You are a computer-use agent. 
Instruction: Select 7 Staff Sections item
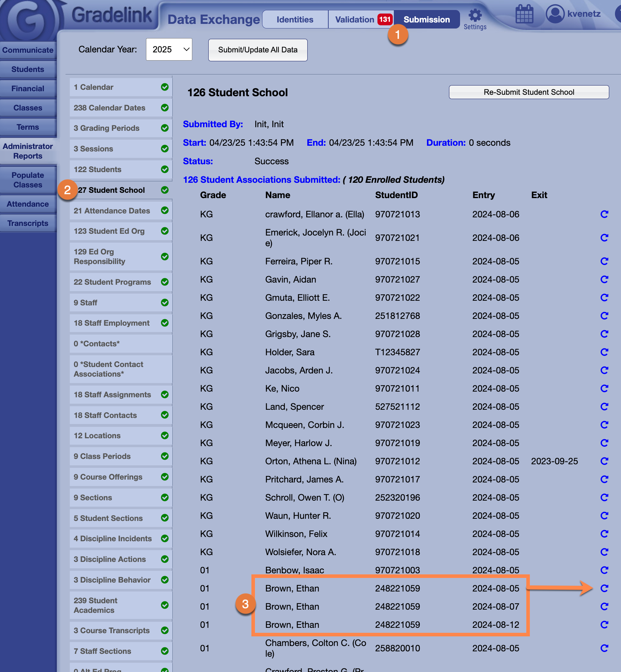[x=121, y=651]
